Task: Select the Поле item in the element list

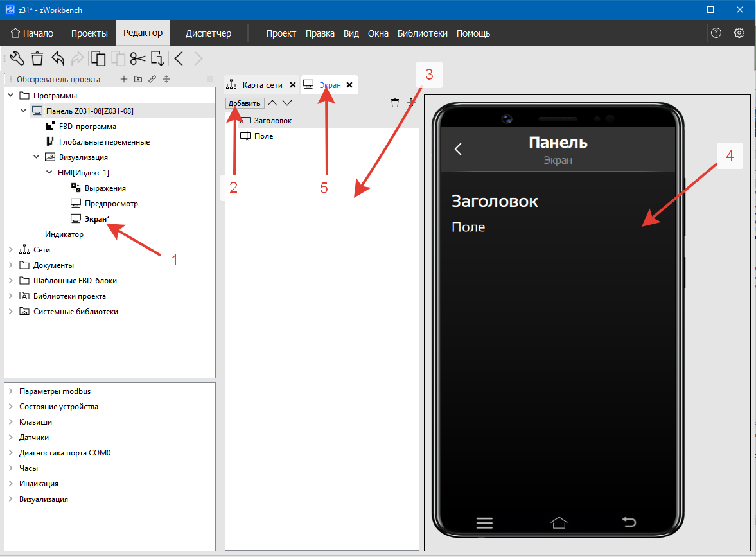Action: [x=263, y=136]
